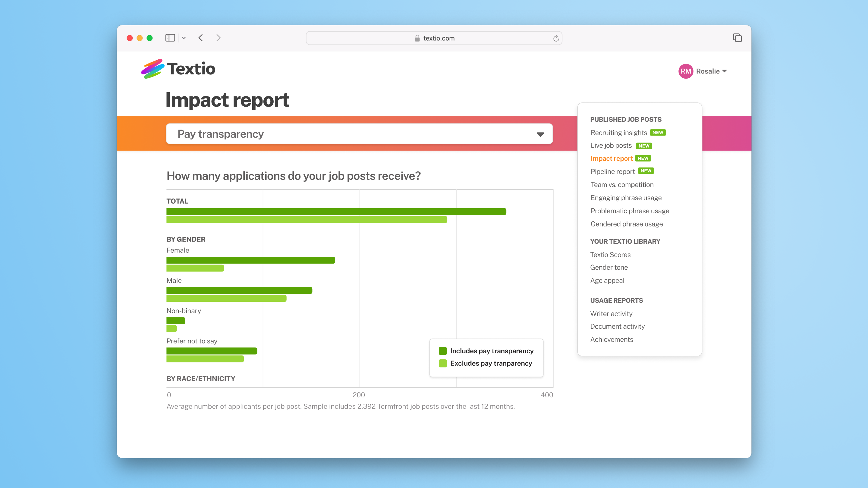Click the yellow minimize window button
Viewport: 868px width, 488px height.
[140, 38]
